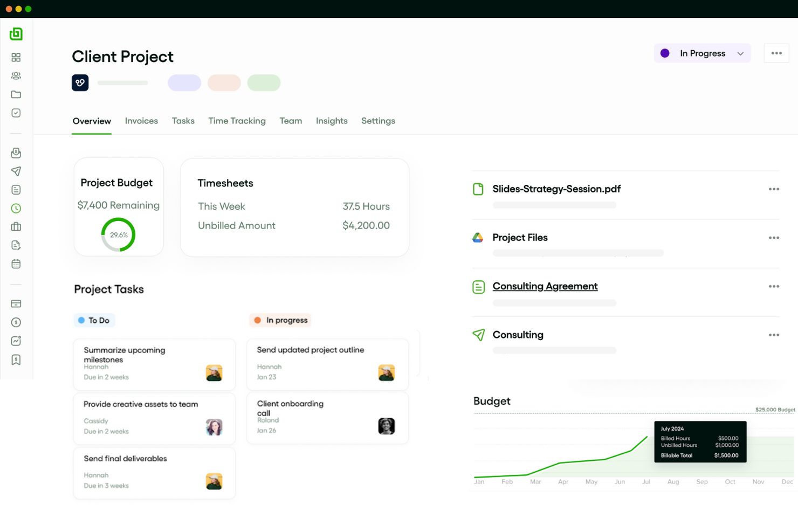Click the paper plane send icon in sidebar
Screen dimensions: 798x532
[x=16, y=171]
